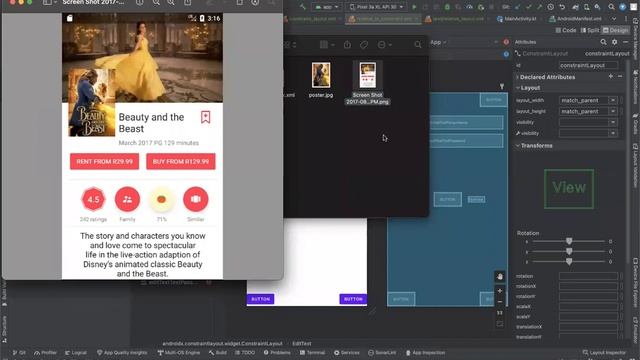This screenshot has height=360, width=640.
Task: Remove a declared attribute with the minus icon
Action: [620, 76]
